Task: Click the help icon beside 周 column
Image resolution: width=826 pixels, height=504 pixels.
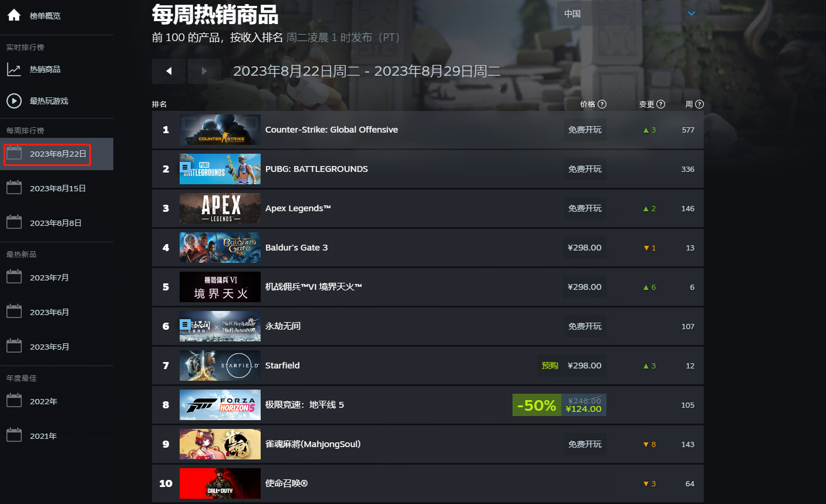Action: 699,104
